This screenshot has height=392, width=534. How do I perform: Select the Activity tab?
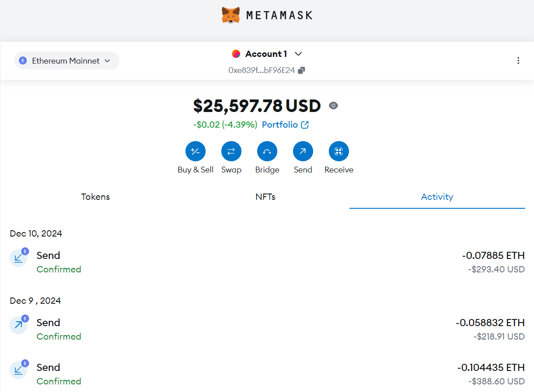(x=437, y=197)
